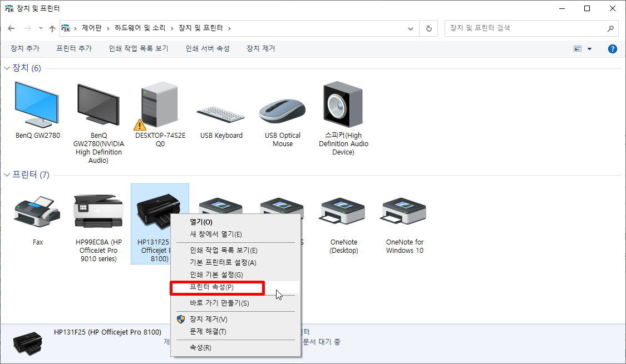Choose 장치 제거(V) in the context menu
This screenshot has height=364, width=626.
coord(235,320)
